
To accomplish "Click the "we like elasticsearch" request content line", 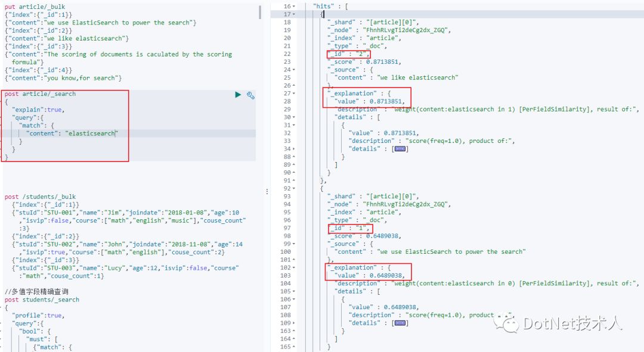I will tap(67, 39).
